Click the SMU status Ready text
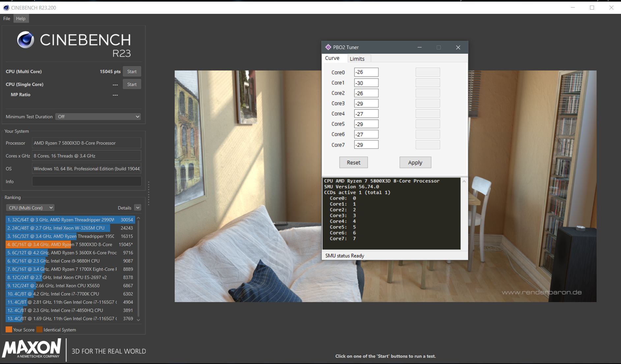Viewport: 621px width, 364px height. click(345, 256)
